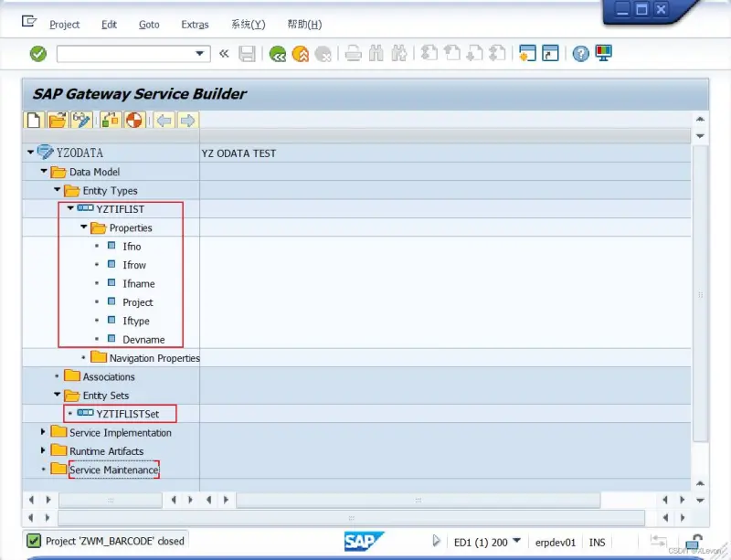731x560 pixels.
Task: Click the Find Next binoculars icon
Action: (399, 54)
